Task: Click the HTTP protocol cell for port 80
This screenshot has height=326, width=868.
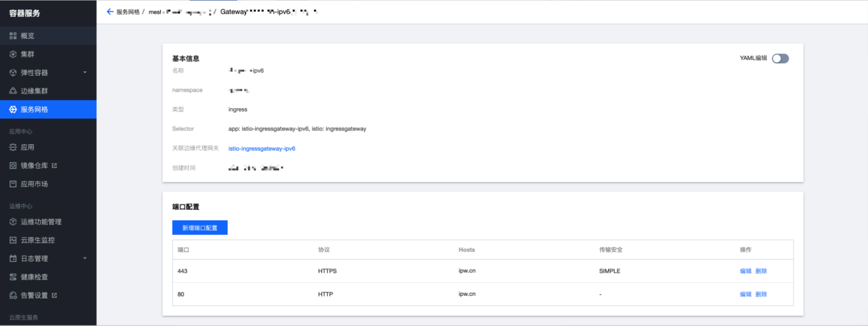Action: [x=325, y=294]
